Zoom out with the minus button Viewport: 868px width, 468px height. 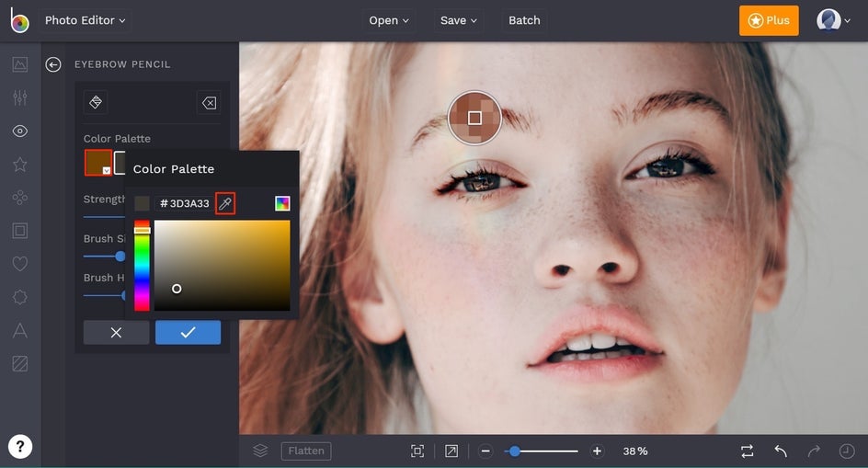[485, 451]
